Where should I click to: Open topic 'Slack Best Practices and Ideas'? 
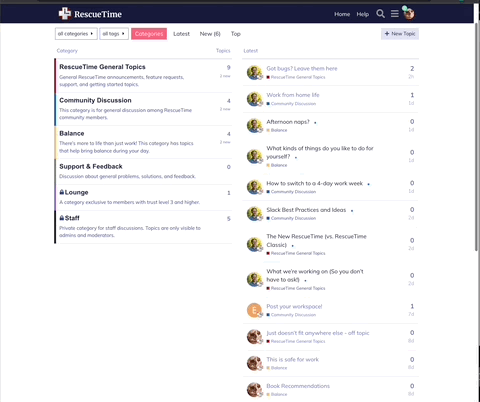[x=306, y=210]
